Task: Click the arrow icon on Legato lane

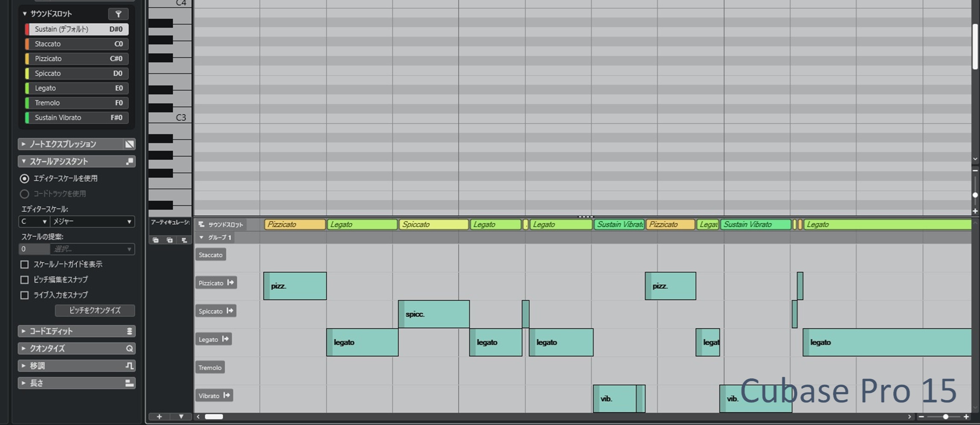Action: coord(225,339)
